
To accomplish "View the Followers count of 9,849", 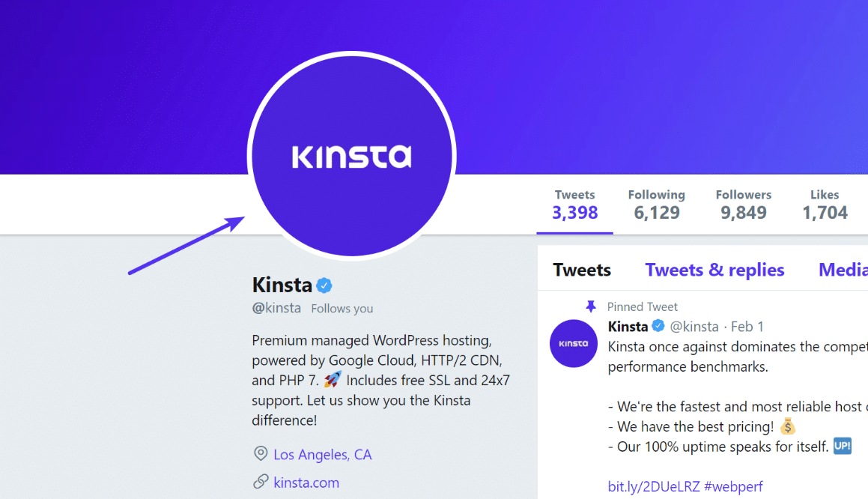I will [x=744, y=204].
